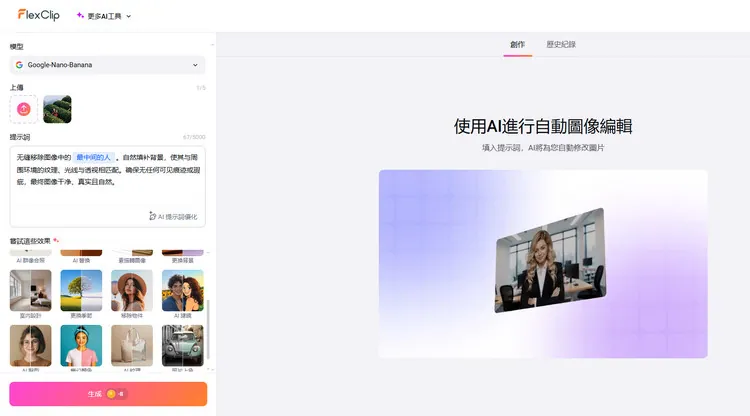The image size is (750, 416).
Task: Click the Google logo in model selector
Action: tap(19, 65)
